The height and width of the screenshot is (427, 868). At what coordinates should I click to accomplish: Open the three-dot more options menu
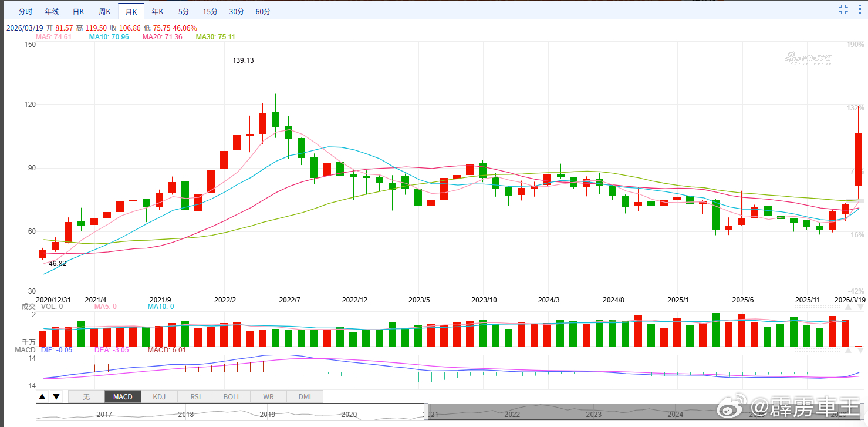(x=861, y=9)
